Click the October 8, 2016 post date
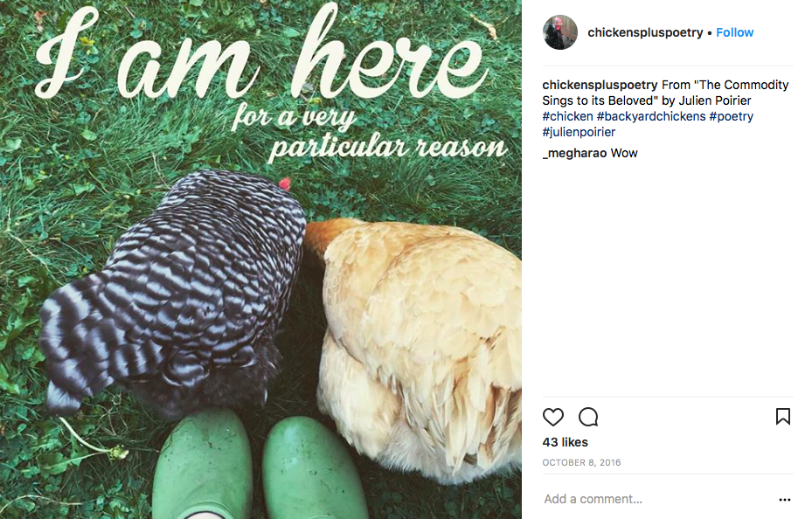Viewport: 812px width, 519px height. 581,462
